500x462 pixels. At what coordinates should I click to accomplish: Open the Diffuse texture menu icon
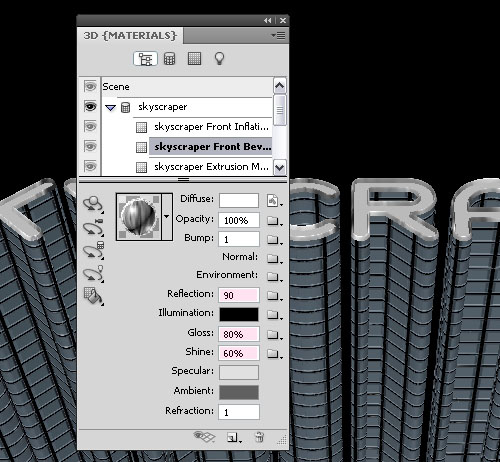tap(274, 200)
